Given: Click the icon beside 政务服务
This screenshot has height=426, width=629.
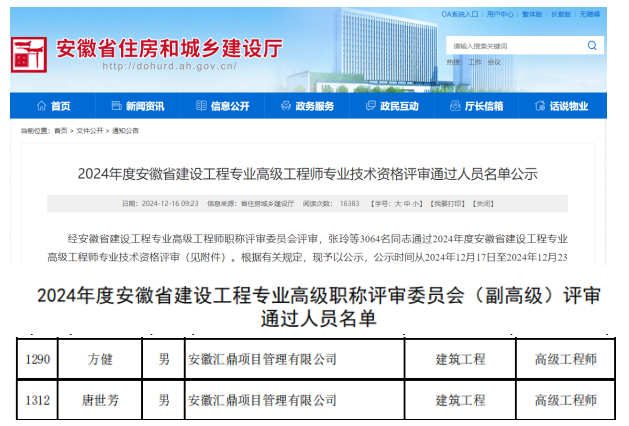Looking at the screenshot, I should [285, 106].
